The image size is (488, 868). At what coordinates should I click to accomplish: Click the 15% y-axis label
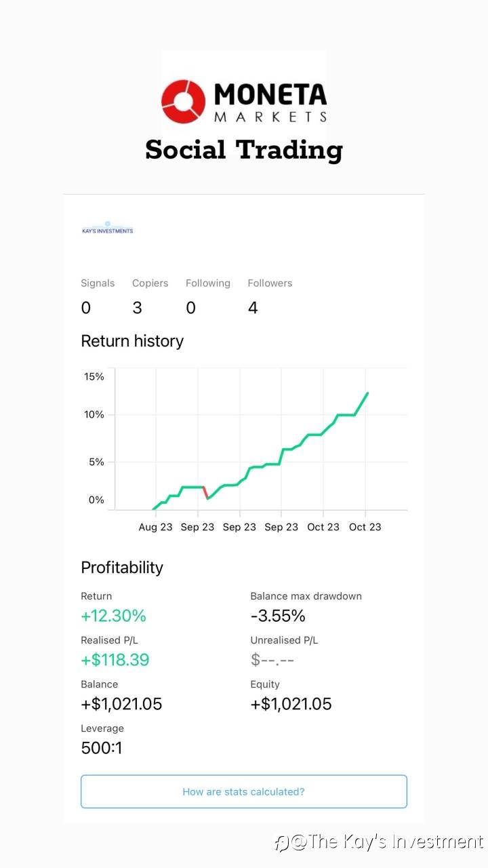(x=94, y=376)
